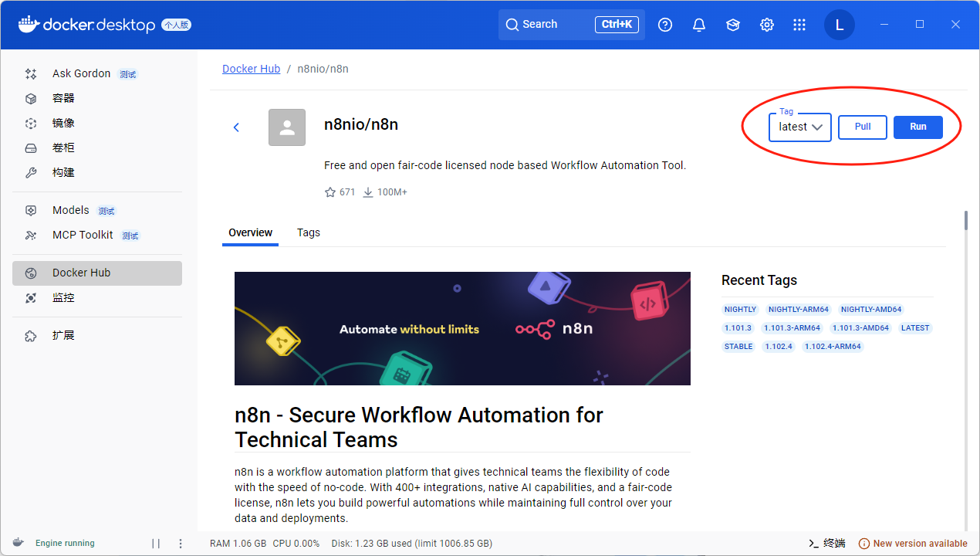Open the Learning center graduation cap icon
980x556 pixels.
point(732,25)
